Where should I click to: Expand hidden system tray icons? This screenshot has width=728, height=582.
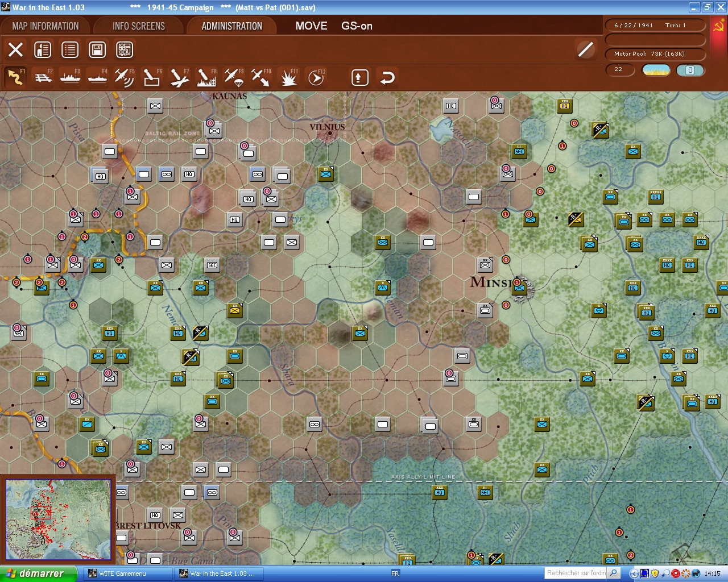tap(634, 573)
